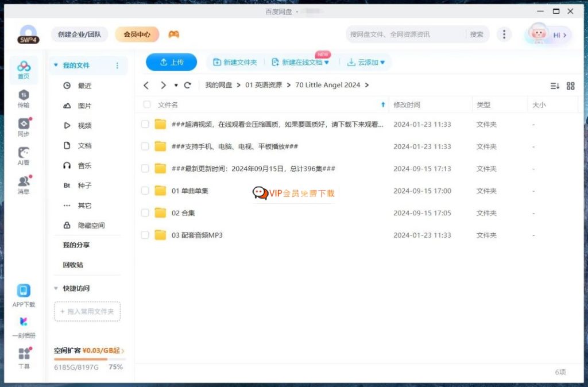588x387 pixels.
Task: Select 文档 in sidebar
Action: [84, 145]
